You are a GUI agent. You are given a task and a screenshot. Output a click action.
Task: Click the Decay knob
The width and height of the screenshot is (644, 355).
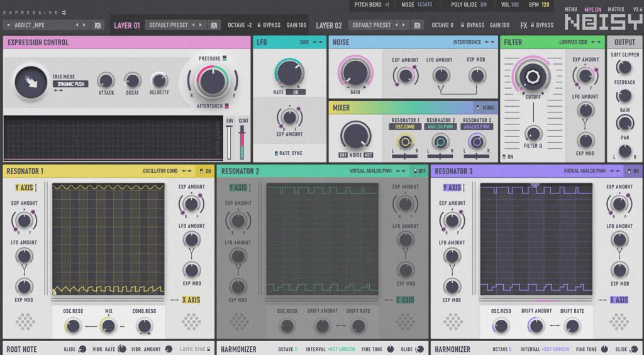tap(132, 80)
